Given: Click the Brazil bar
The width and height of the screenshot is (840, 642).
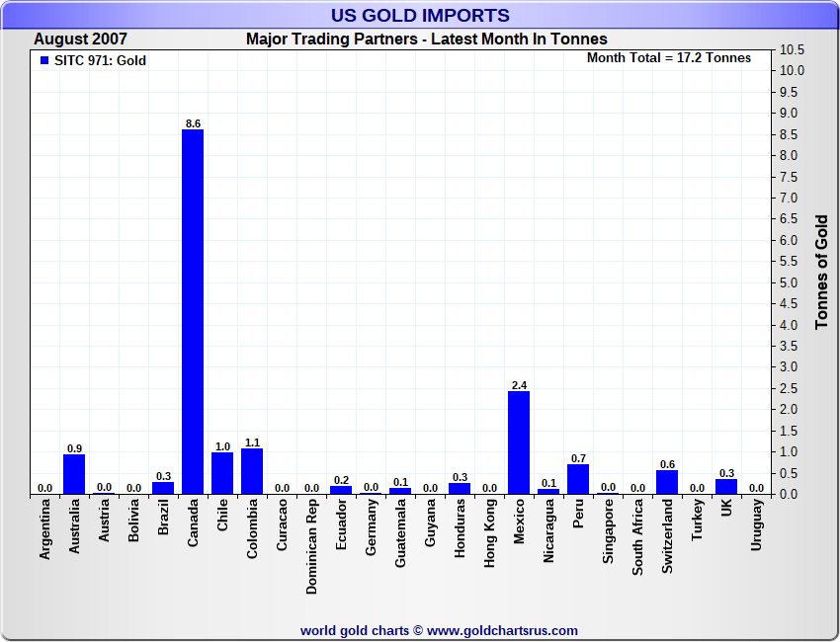Looking at the screenshot, I should 163,488.
